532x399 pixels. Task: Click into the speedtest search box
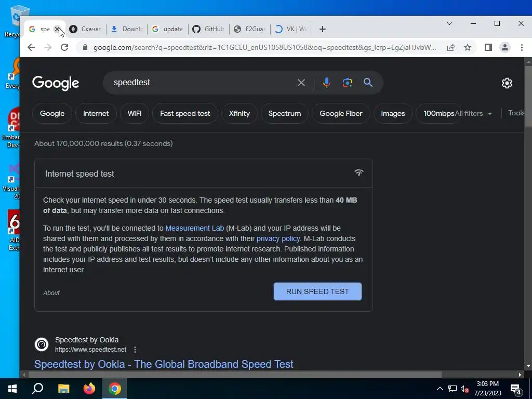pyautogui.click(x=200, y=83)
